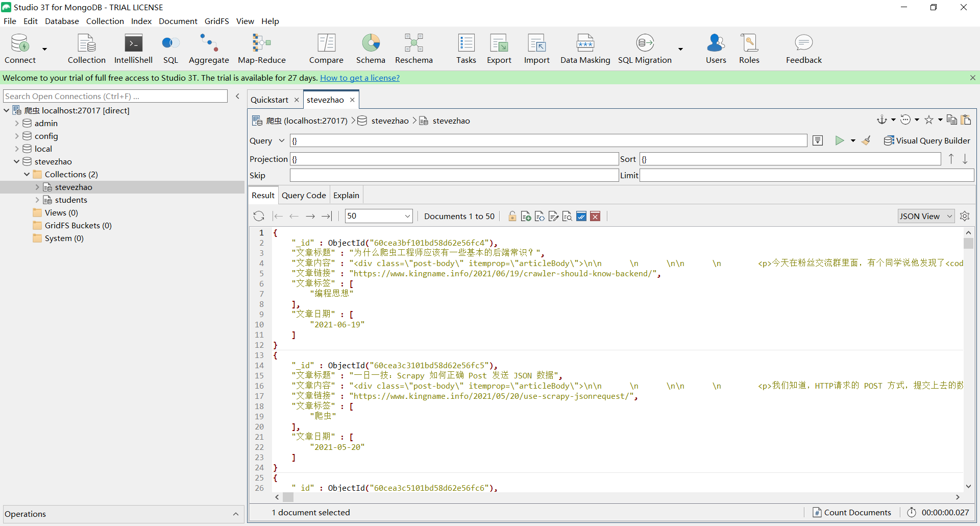Switch to the Quickstart tab
The height and width of the screenshot is (526, 980).
269,100
